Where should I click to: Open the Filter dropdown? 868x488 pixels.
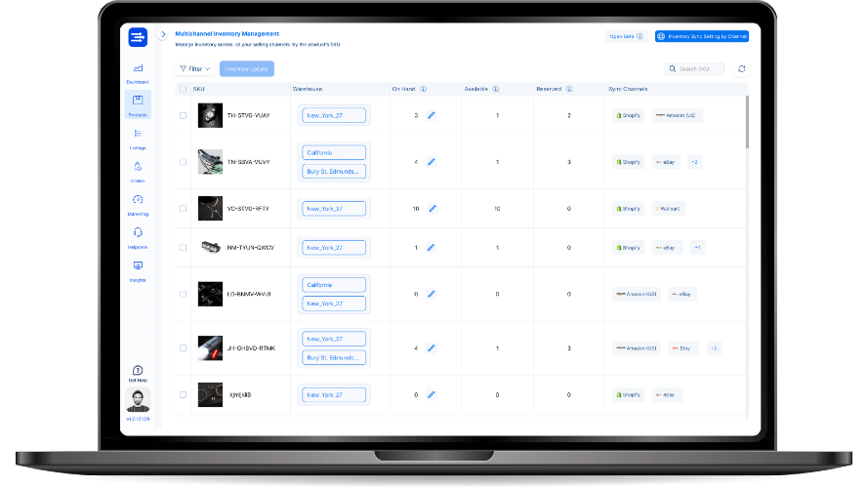coord(195,69)
